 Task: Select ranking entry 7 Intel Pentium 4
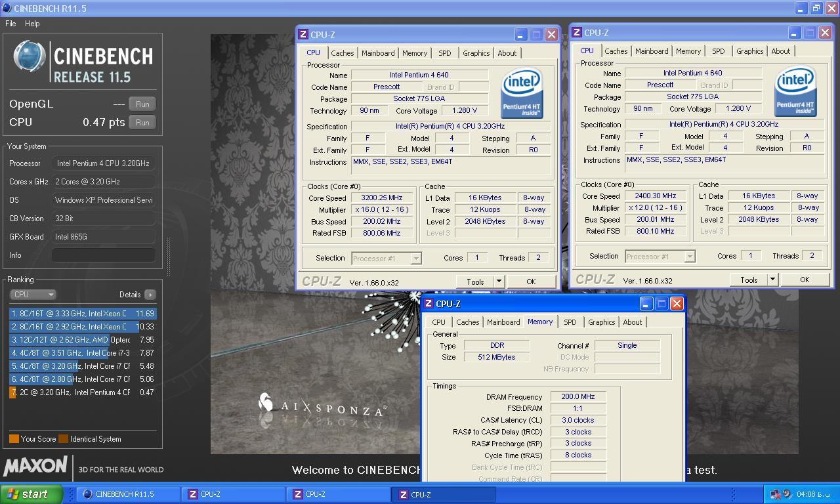tap(83, 392)
